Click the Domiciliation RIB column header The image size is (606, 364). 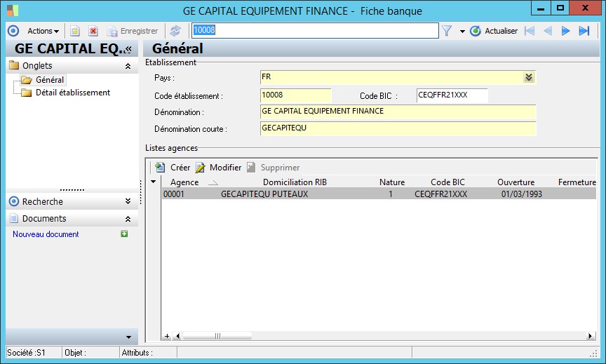[295, 182]
